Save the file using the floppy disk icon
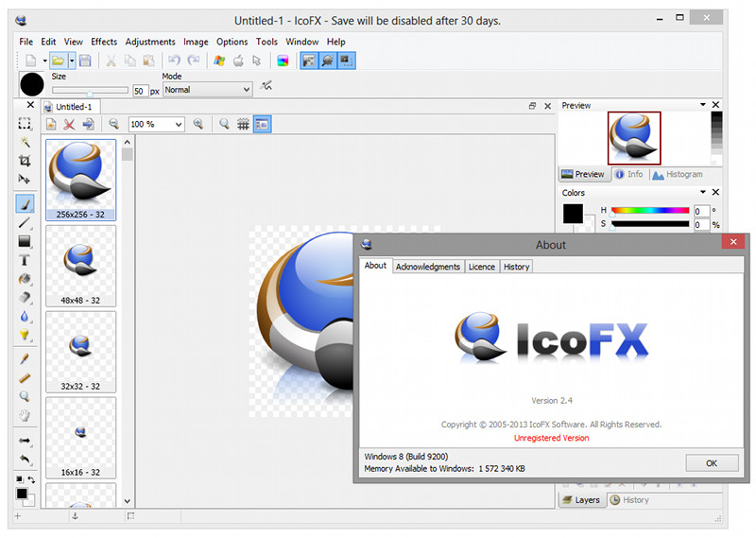The image size is (756, 538). pyautogui.click(x=85, y=61)
